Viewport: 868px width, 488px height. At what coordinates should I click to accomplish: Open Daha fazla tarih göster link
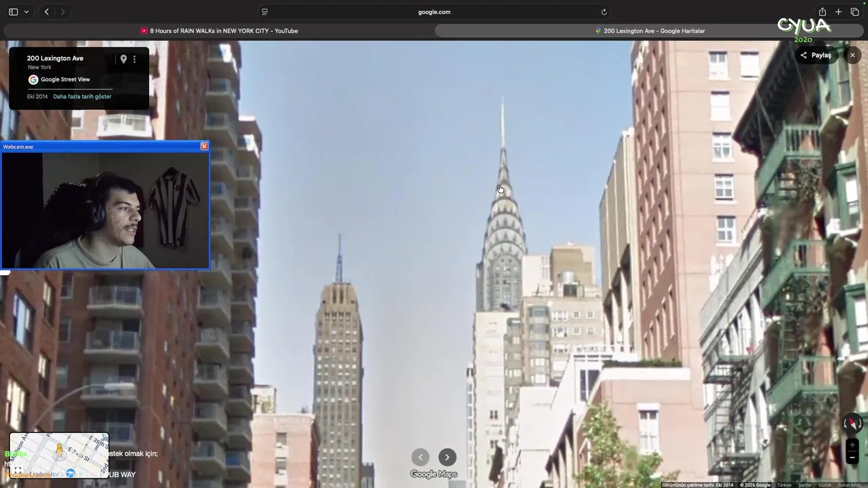point(82,96)
